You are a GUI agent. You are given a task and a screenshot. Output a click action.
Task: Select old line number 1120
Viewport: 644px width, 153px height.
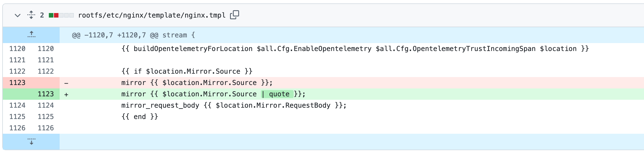(x=17, y=49)
